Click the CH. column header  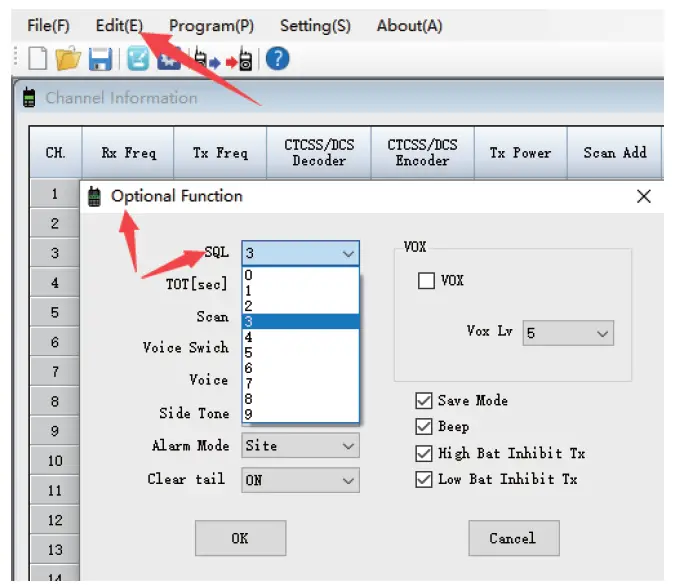click(56, 152)
